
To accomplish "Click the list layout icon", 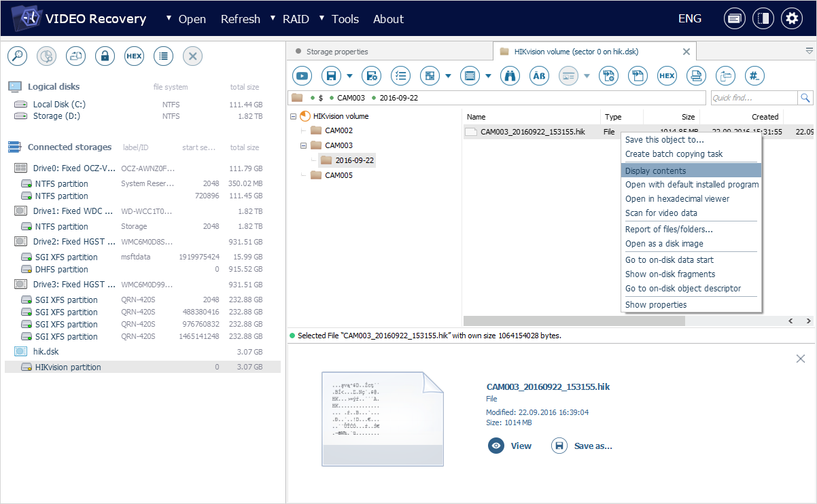I will (470, 75).
